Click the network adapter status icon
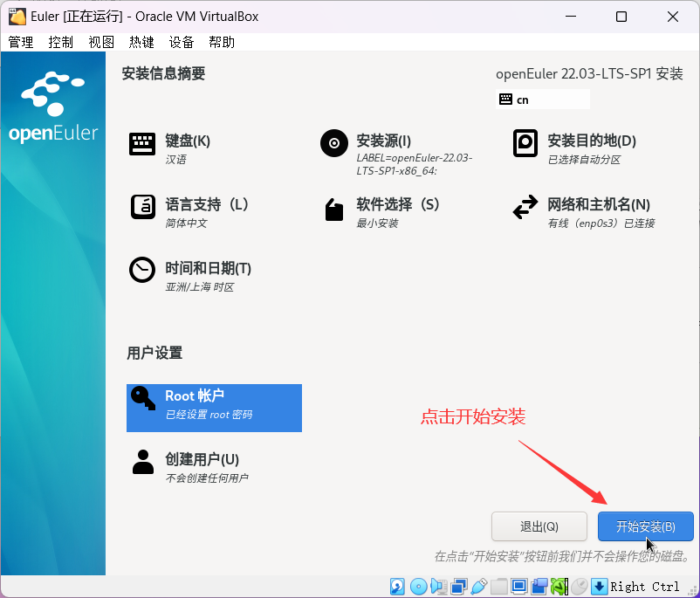 coord(459,587)
